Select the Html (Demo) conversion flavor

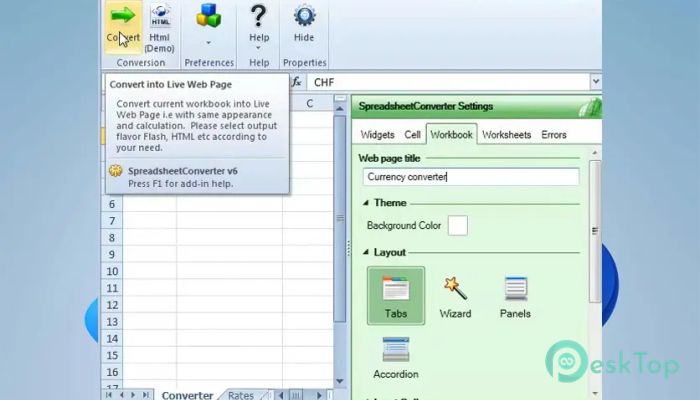coord(159,28)
